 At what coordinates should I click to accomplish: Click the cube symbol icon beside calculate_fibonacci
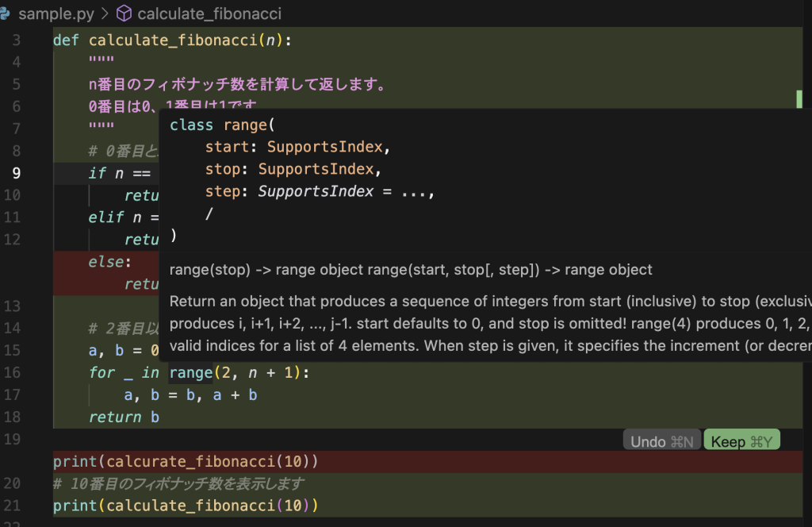click(124, 13)
